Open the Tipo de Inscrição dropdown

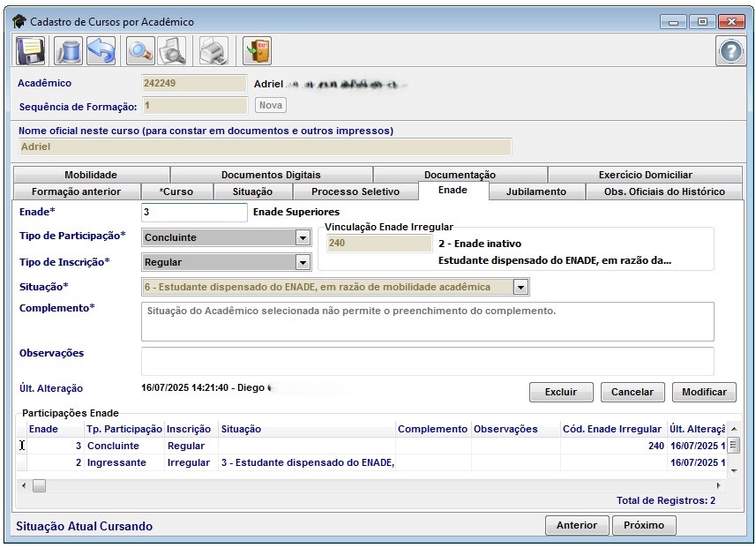[303, 262]
